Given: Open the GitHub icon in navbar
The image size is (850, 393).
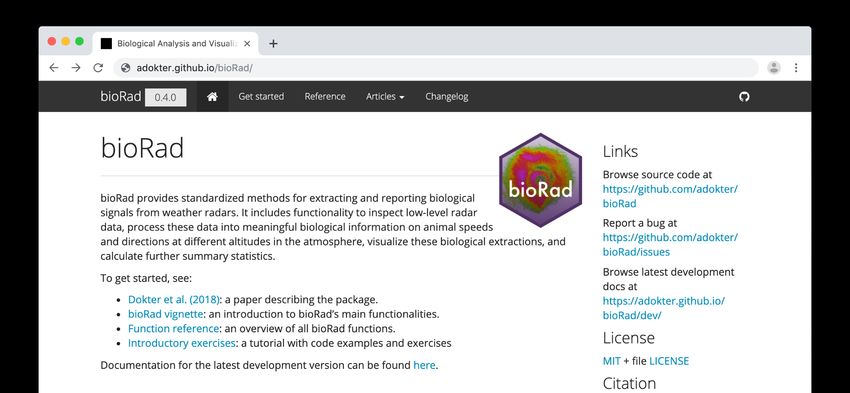Looking at the screenshot, I should (744, 96).
